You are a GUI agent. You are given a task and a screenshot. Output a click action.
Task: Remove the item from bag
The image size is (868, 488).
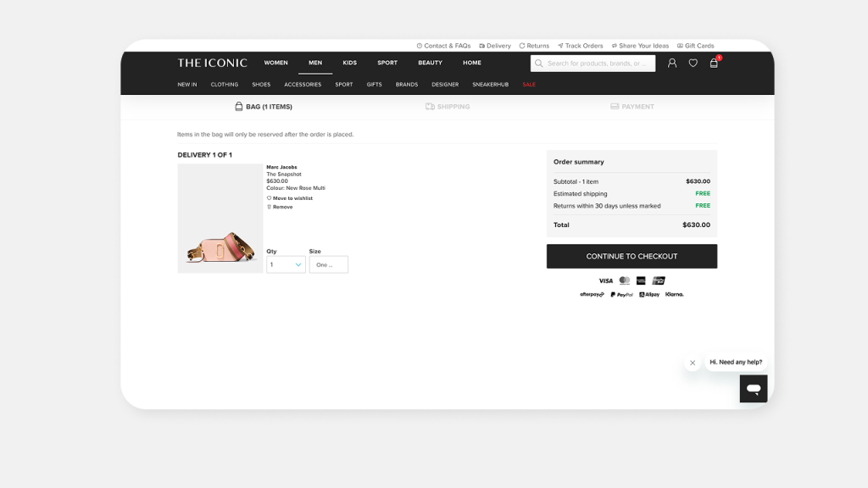tap(280, 207)
